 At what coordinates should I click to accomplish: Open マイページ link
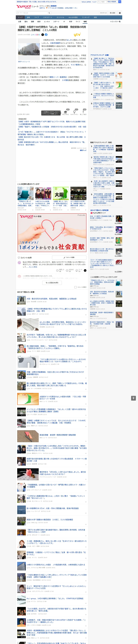pos(103,13)
